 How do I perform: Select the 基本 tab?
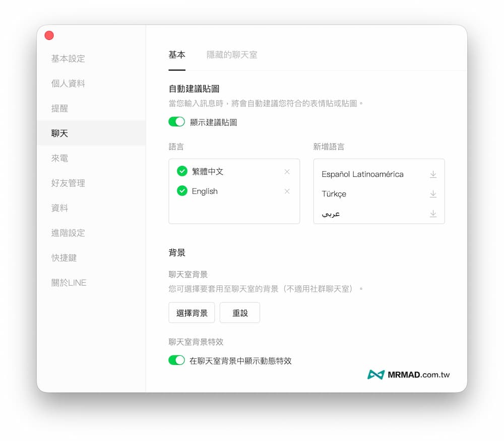coord(177,55)
